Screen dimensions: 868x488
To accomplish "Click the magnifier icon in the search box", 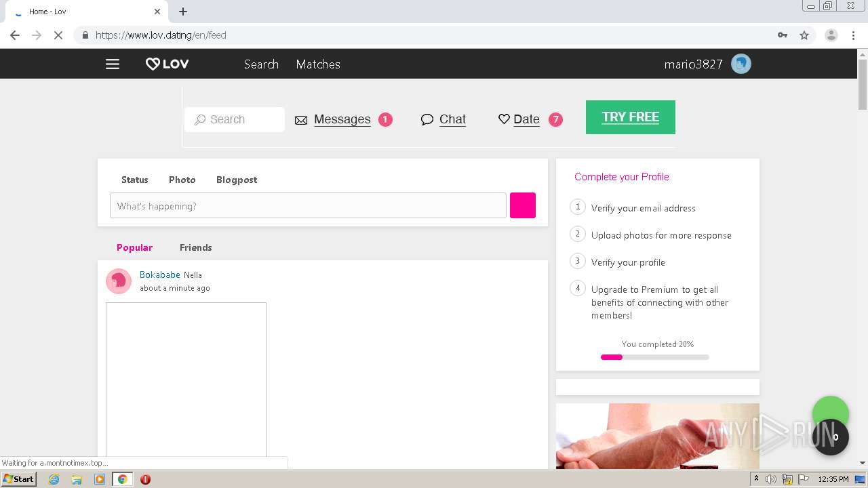I will (200, 120).
